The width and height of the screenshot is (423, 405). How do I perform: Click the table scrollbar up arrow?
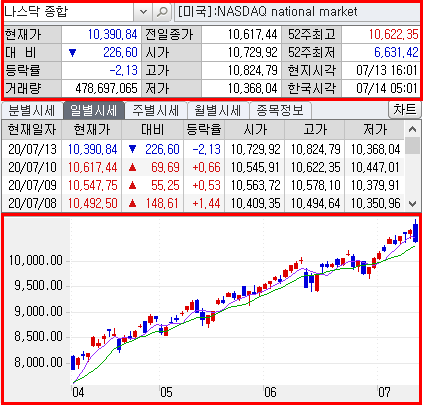click(x=412, y=129)
